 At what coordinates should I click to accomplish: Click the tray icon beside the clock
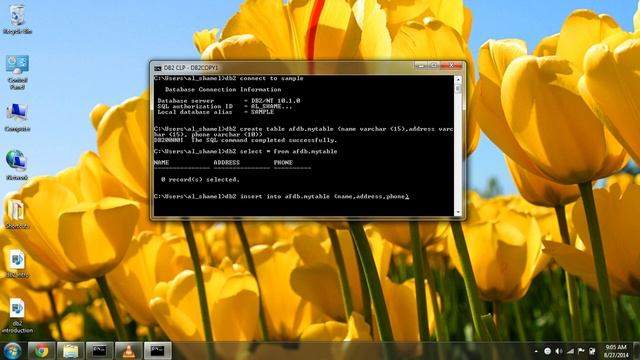click(592, 351)
